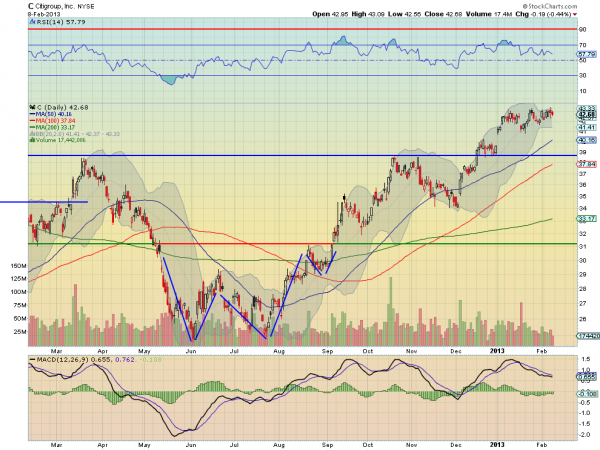This screenshot has height=450, width=600.
Task: Click the MA(50) 40.16 legend text
Action: coord(54,114)
